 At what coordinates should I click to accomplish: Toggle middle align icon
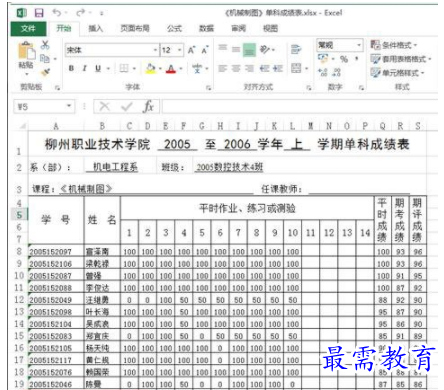click(236, 49)
